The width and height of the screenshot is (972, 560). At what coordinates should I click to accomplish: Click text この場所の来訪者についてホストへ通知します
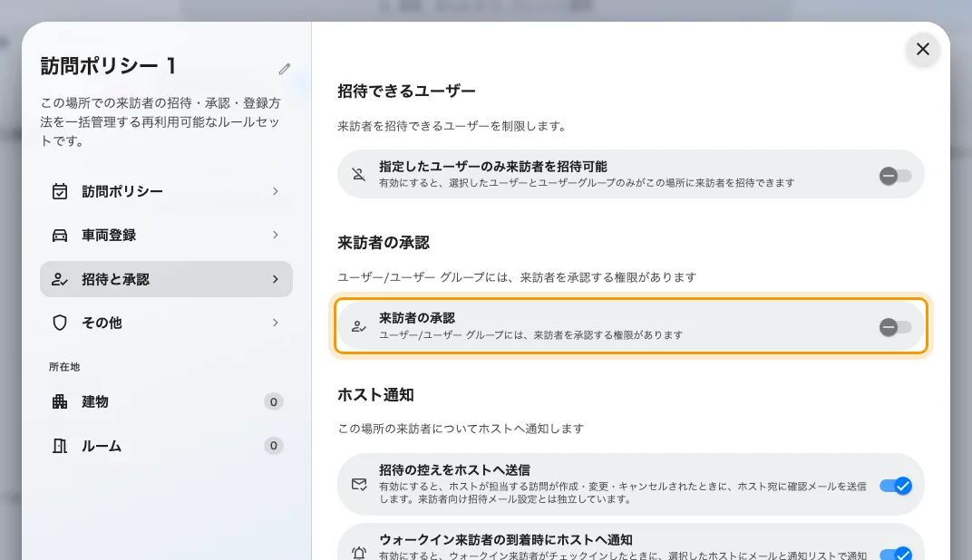[x=461, y=429]
